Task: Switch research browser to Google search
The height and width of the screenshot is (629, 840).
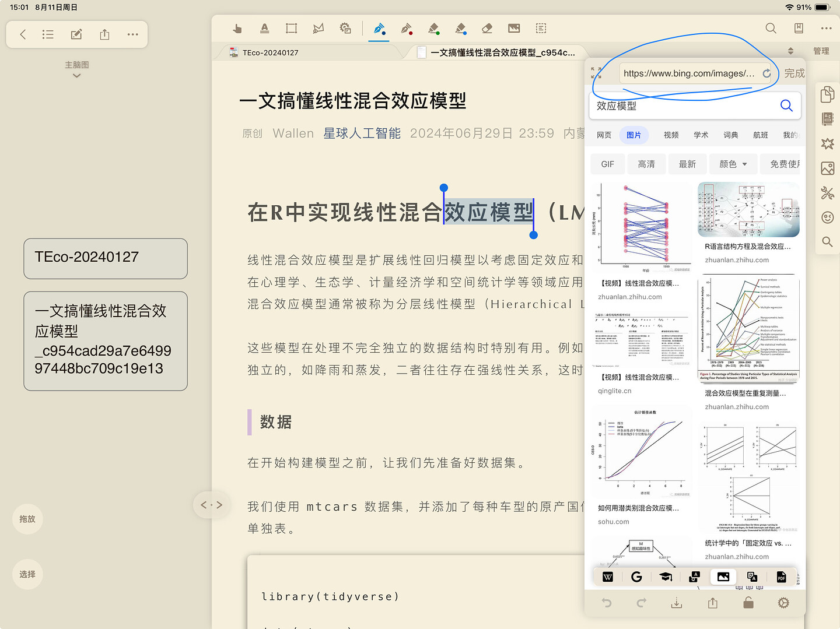Action: (x=636, y=577)
